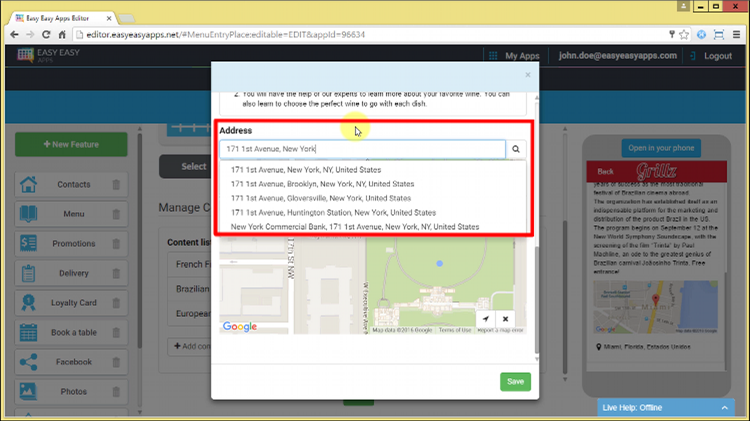
Task: Bookmark this page with the star icon
Action: (684, 34)
